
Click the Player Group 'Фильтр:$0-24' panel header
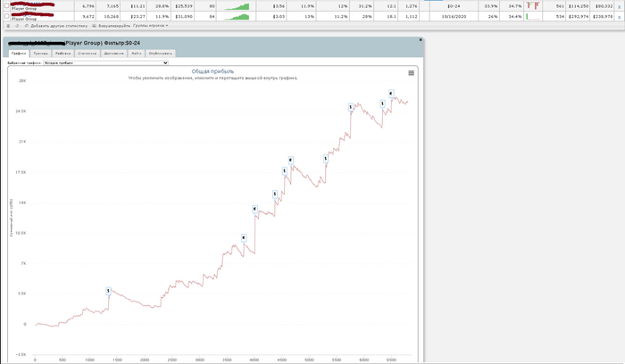pos(213,43)
